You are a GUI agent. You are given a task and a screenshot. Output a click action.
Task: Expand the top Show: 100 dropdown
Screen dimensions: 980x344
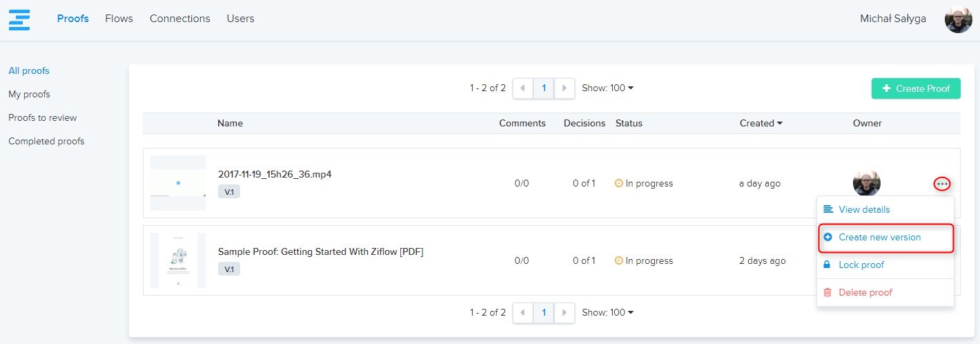click(x=607, y=88)
